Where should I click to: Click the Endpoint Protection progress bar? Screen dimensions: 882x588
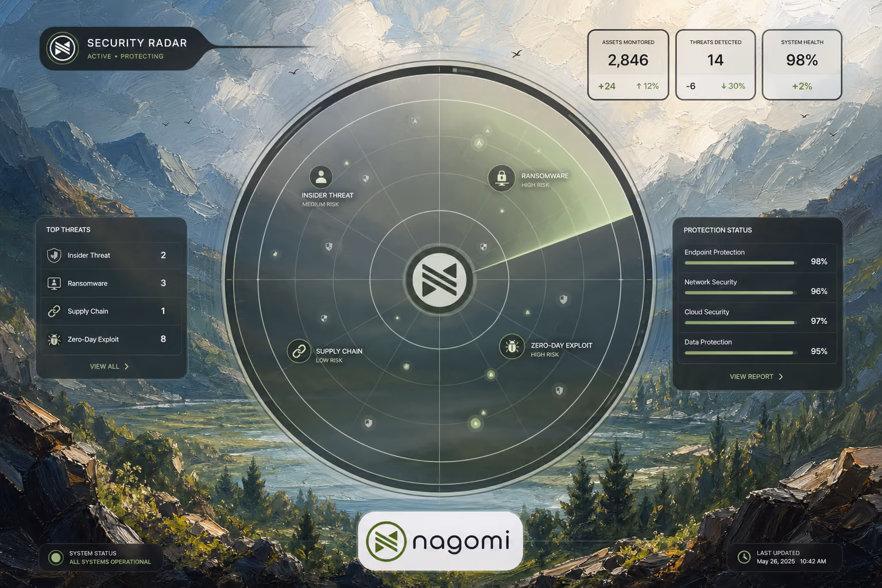[740, 263]
